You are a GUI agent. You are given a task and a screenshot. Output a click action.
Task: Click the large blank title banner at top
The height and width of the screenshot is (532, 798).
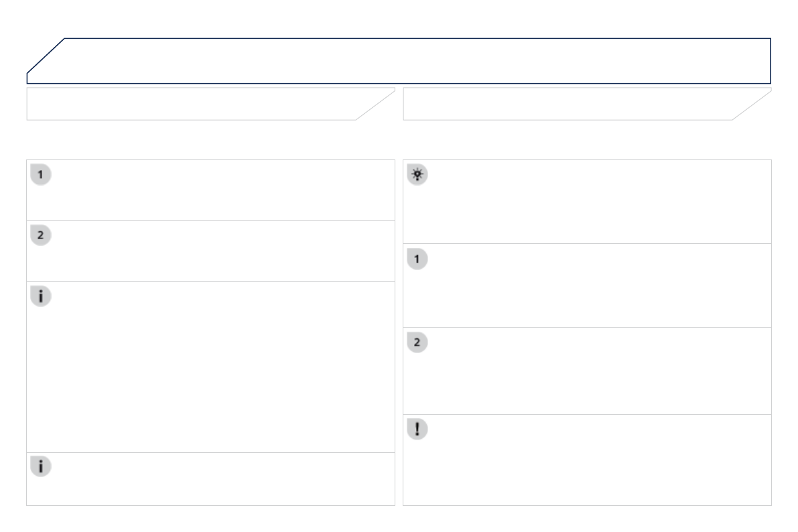click(x=402, y=60)
